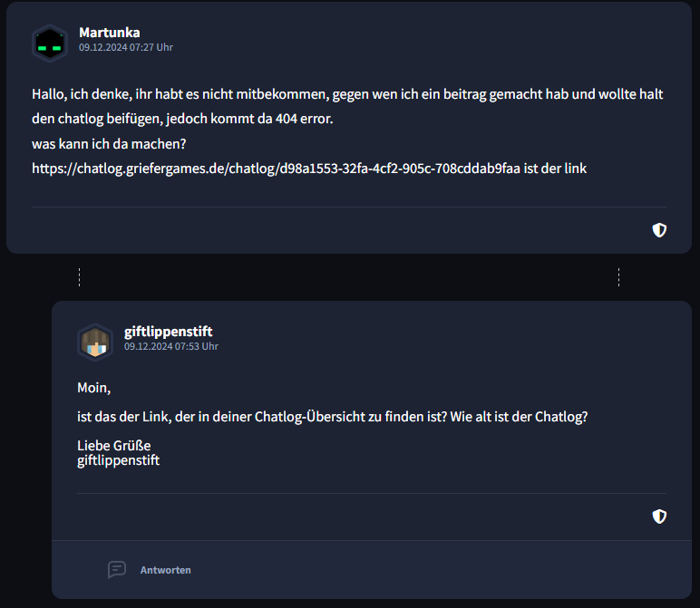700x608 pixels.
Task: Click the line starting 'Hallo, ich denke'
Action: [x=347, y=94]
